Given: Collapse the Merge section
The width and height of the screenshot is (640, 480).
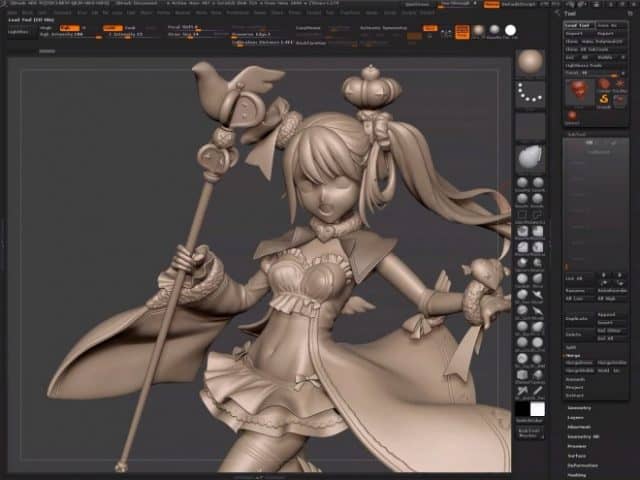Looking at the screenshot, I should 573,356.
